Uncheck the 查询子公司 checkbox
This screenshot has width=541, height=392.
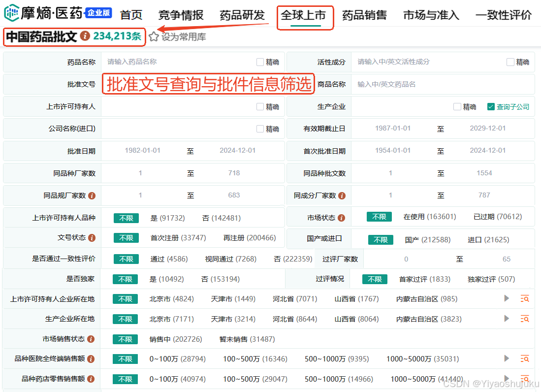491,107
